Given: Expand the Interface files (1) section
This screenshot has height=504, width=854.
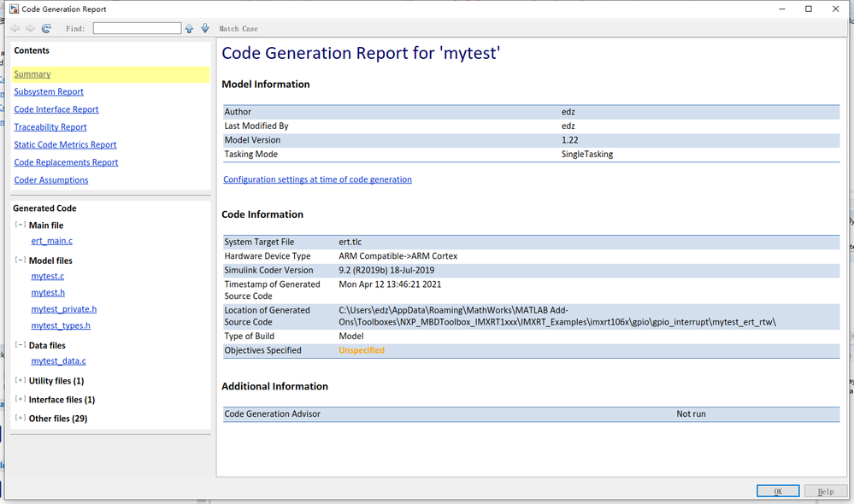Looking at the screenshot, I should [x=20, y=399].
